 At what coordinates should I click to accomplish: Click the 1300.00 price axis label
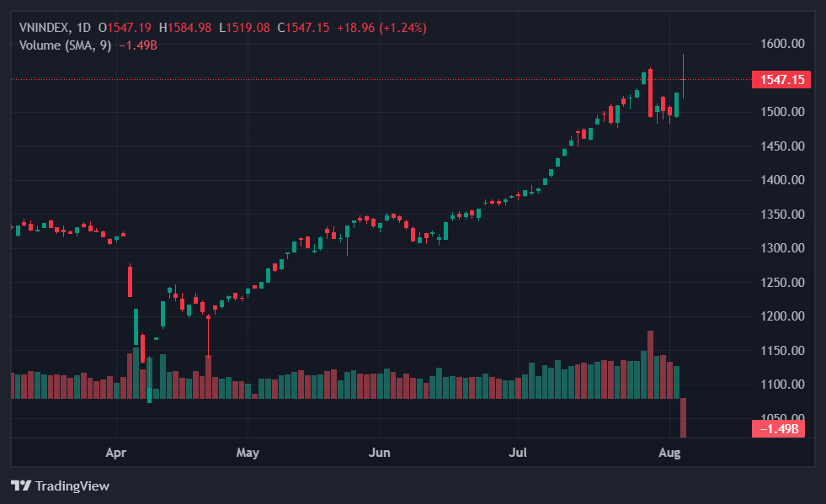click(782, 248)
